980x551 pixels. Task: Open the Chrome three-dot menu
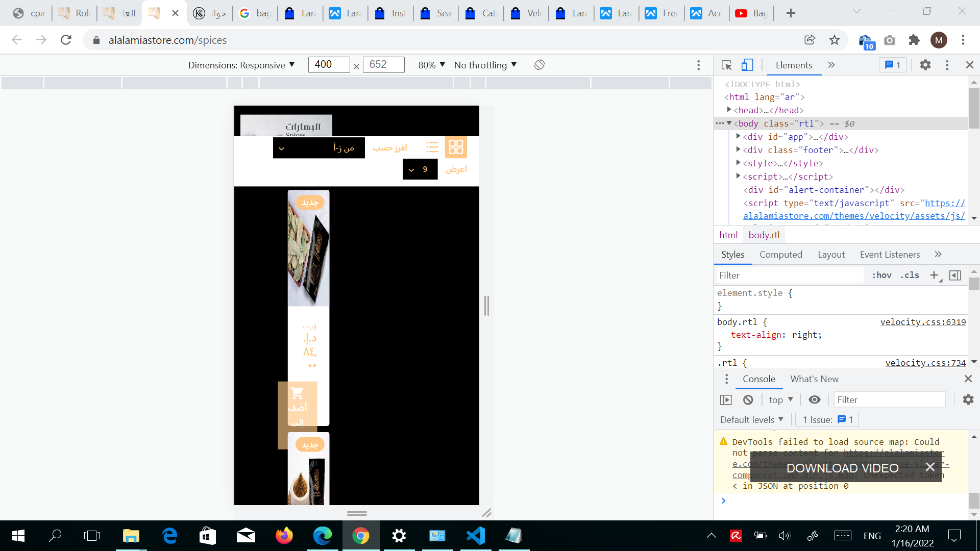click(x=963, y=40)
